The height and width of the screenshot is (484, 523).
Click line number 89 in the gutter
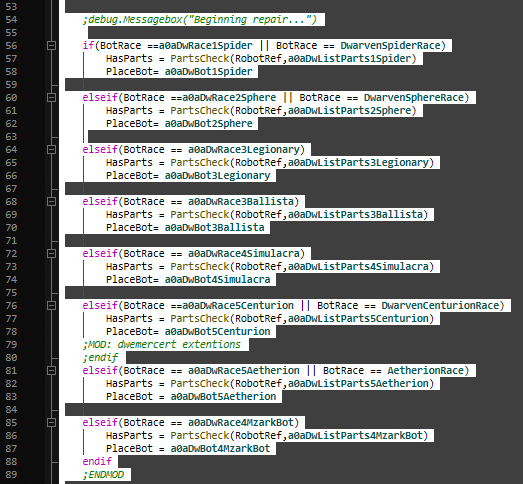click(x=11, y=475)
